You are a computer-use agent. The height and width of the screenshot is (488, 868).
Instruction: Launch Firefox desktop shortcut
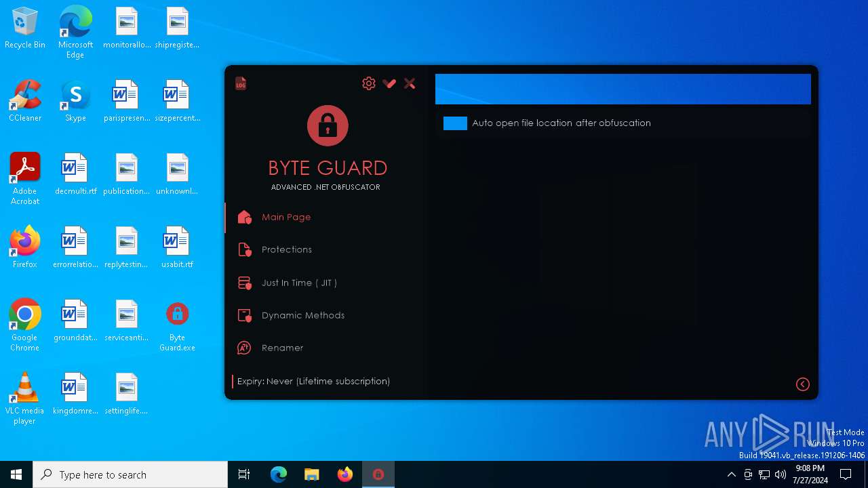coord(25,248)
